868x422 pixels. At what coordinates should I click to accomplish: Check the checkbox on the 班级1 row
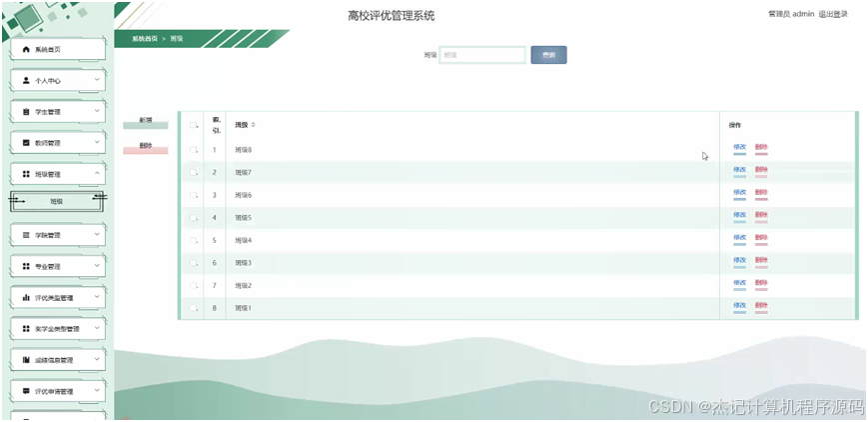pos(193,308)
